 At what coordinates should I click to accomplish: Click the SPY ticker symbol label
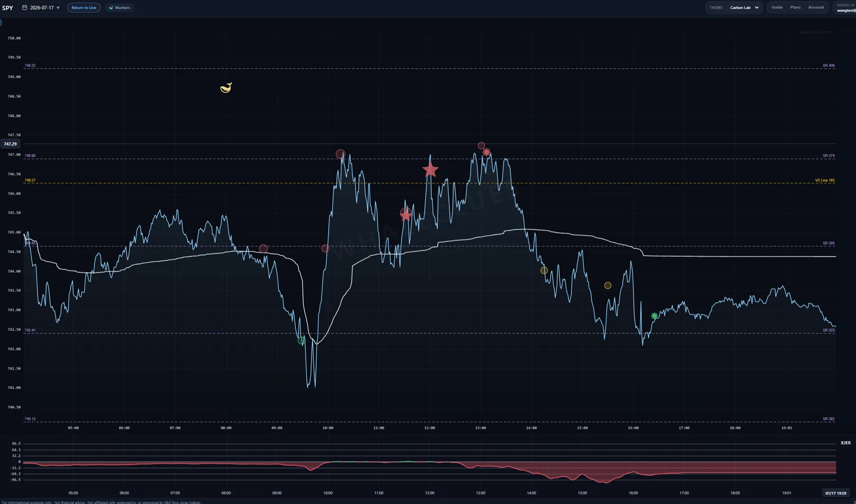click(8, 8)
